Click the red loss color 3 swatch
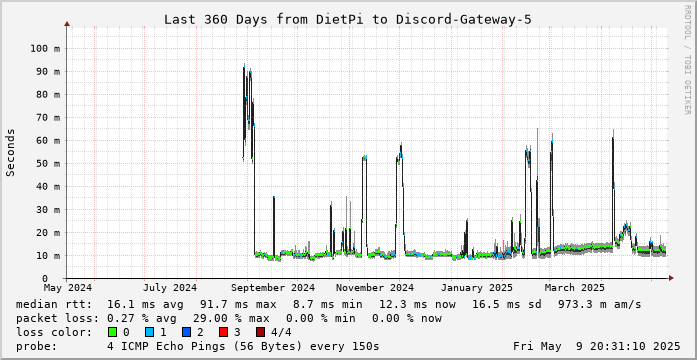 (x=224, y=332)
